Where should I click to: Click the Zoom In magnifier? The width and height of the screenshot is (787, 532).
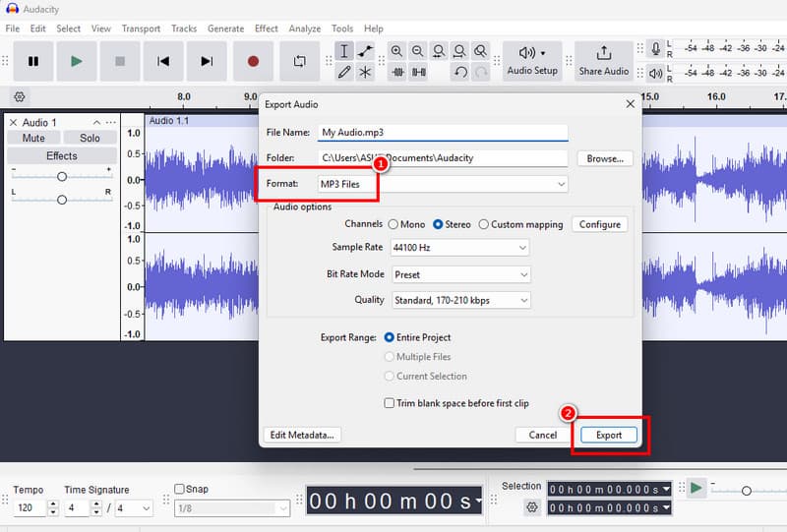[396, 51]
